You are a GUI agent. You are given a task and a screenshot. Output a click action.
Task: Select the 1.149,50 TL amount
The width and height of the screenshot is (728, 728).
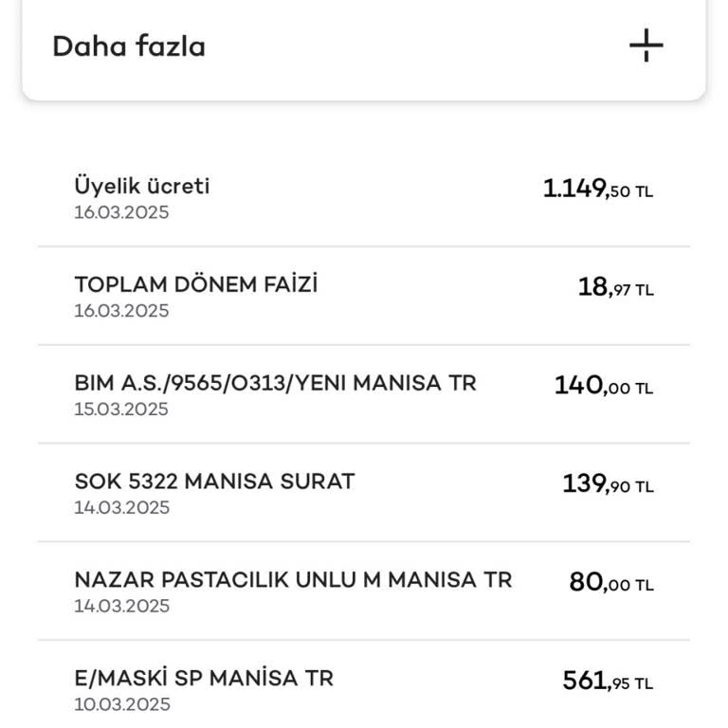point(597,190)
